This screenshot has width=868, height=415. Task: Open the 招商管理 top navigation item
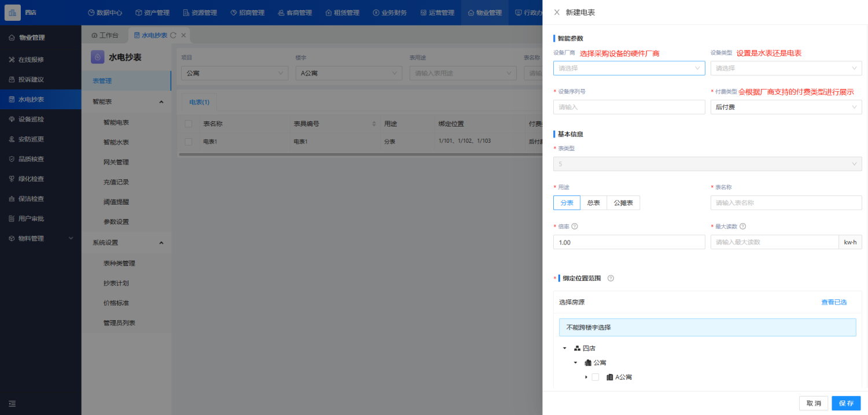pyautogui.click(x=247, y=13)
